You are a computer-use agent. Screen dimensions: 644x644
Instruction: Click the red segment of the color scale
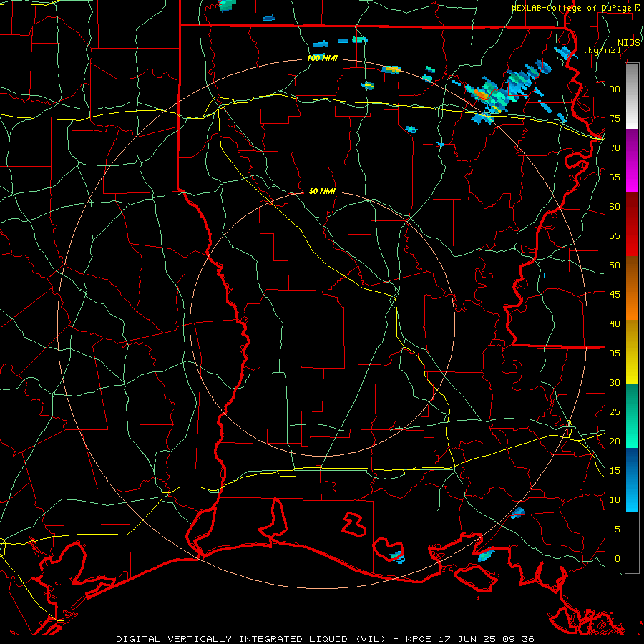pos(632,225)
